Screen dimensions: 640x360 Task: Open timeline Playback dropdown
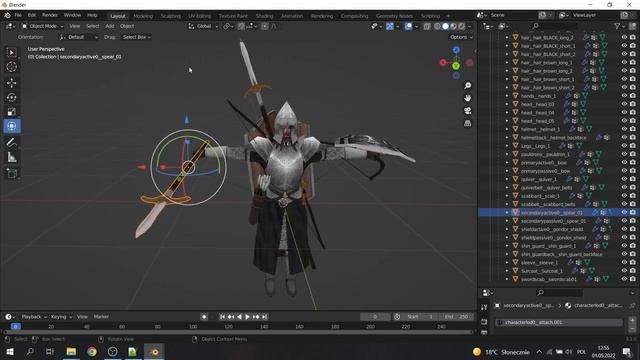34,316
